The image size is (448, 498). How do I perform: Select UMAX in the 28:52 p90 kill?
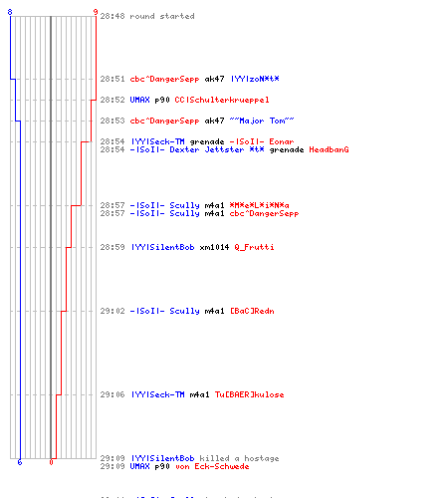[x=139, y=100]
